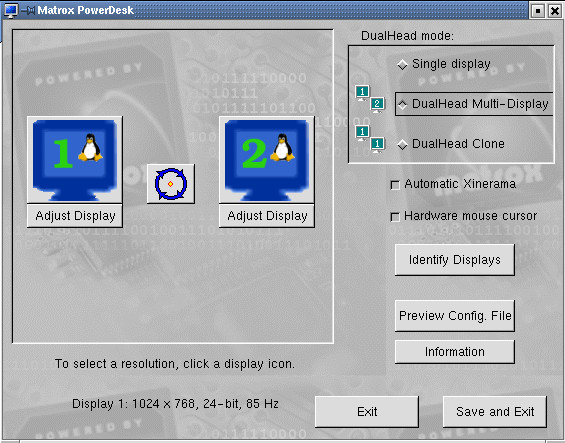The width and height of the screenshot is (565, 443).
Task: Open Preview Config. File
Action: point(454,316)
